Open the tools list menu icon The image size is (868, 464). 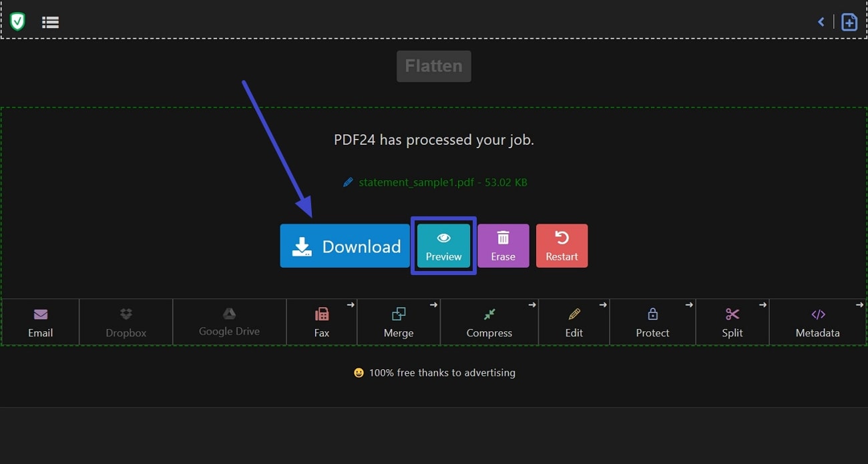(x=50, y=22)
